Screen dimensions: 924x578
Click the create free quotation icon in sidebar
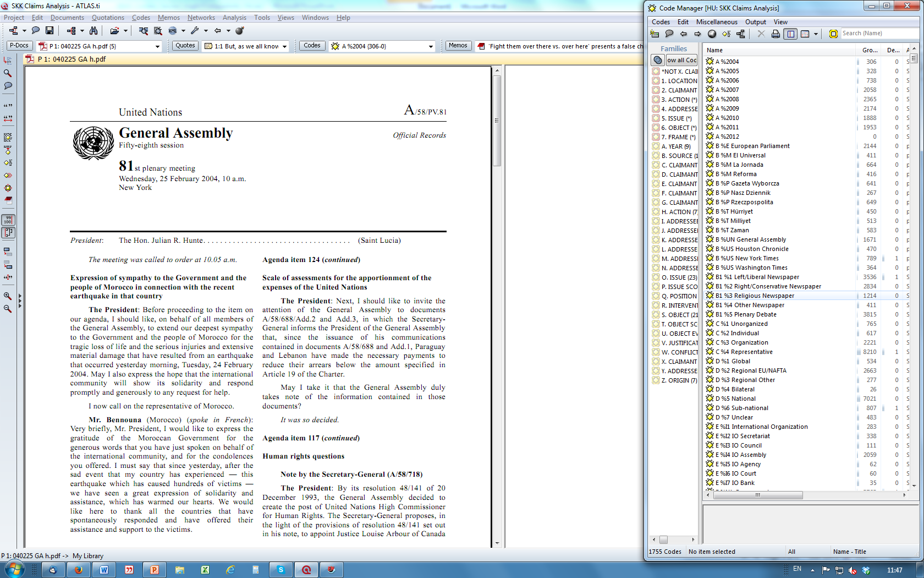click(x=8, y=105)
